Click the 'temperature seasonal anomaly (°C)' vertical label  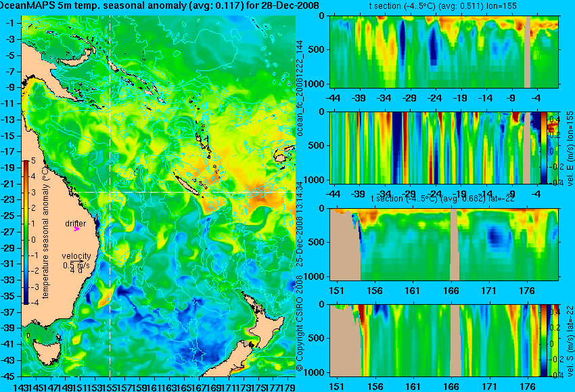click(45, 234)
